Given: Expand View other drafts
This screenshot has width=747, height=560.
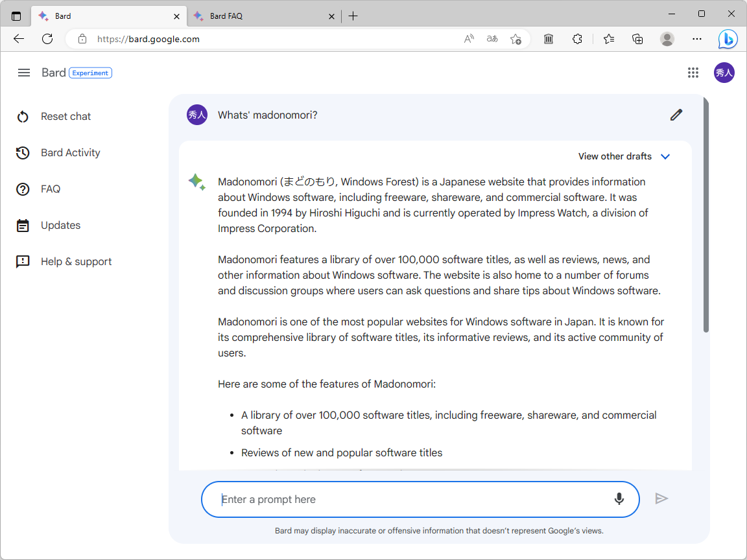Looking at the screenshot, I should tap(624, 156).
